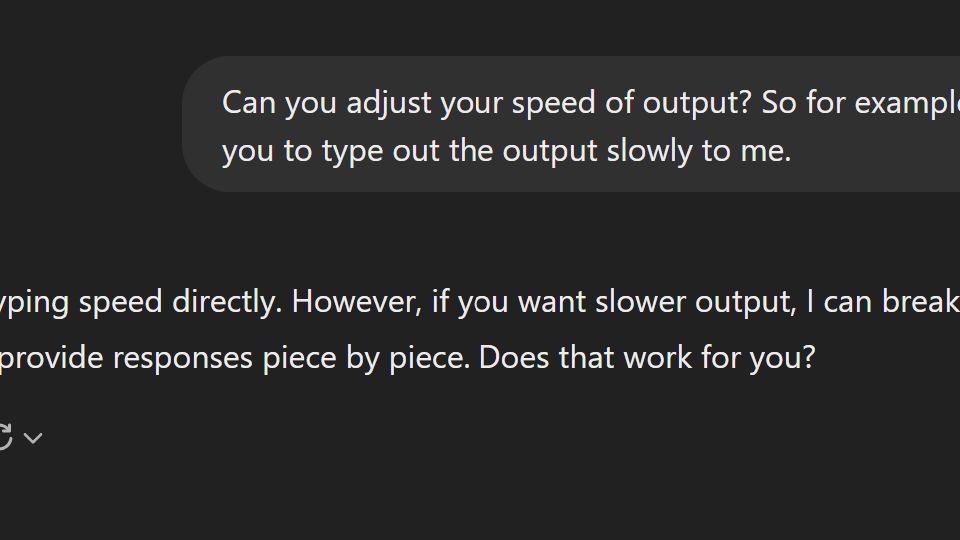
Task: Expand the chevron next to regenerate icon
Action: 33,438
